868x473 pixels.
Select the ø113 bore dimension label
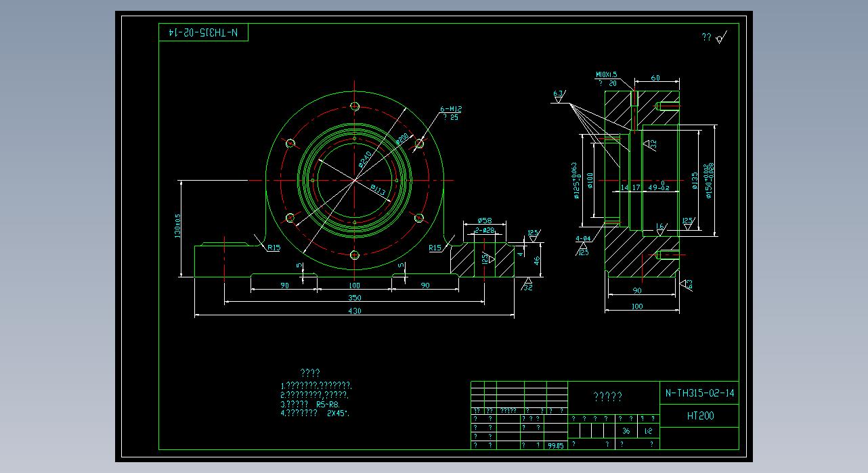[378, 191]
